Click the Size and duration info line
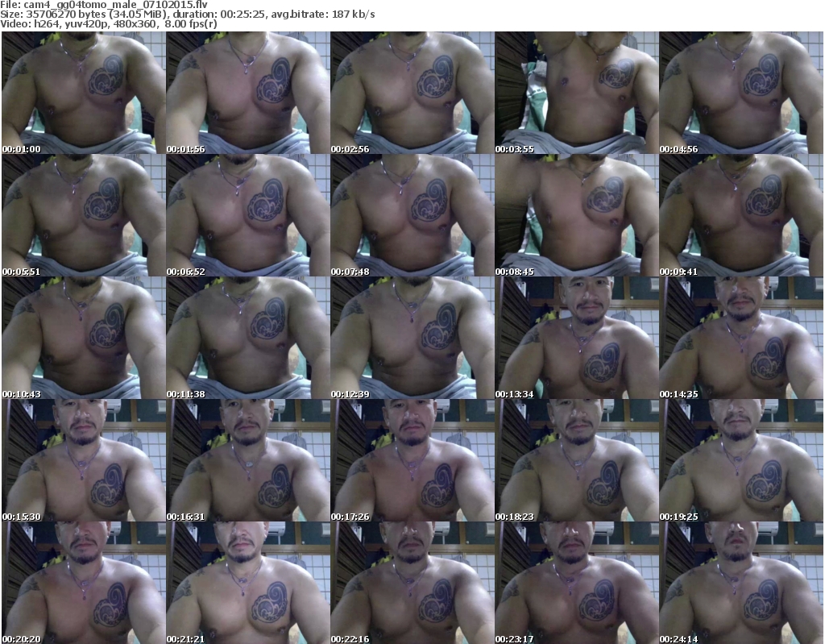 tap(188, 15)
